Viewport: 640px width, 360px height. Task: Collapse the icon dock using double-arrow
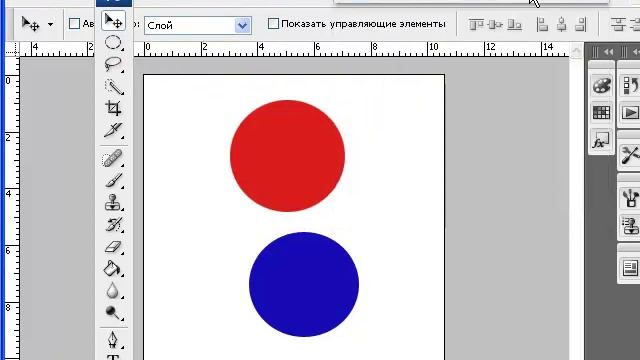click(x=608, y=52)
